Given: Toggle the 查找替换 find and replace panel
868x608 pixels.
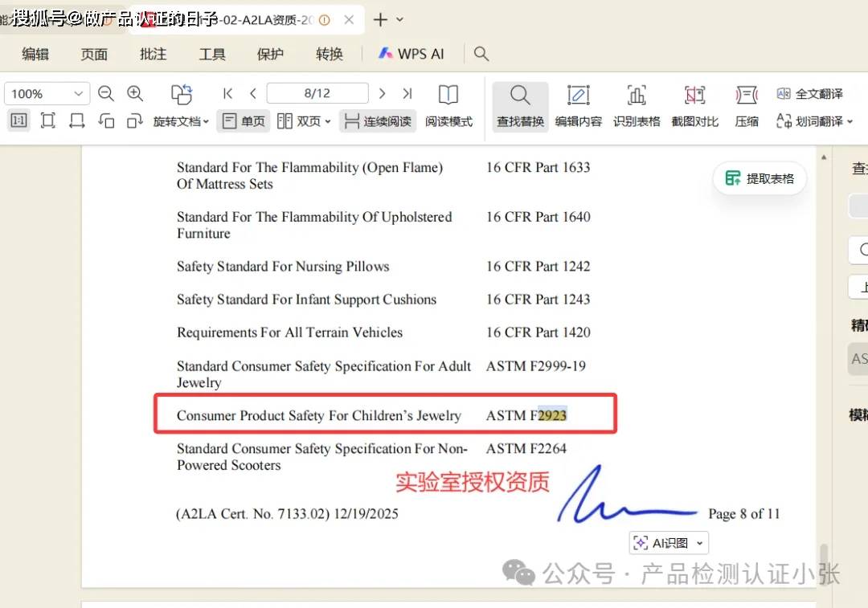Looking at the screenshot, I should [520, 106].
